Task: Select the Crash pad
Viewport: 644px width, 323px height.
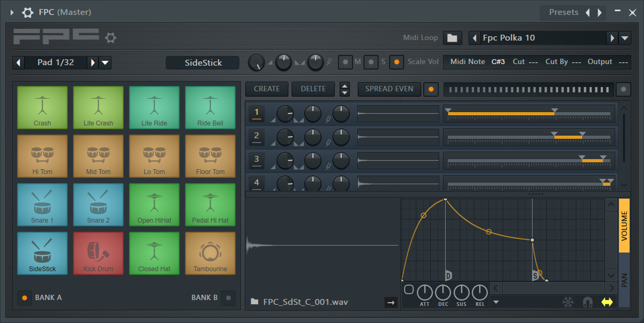Action: pos(42,107)
